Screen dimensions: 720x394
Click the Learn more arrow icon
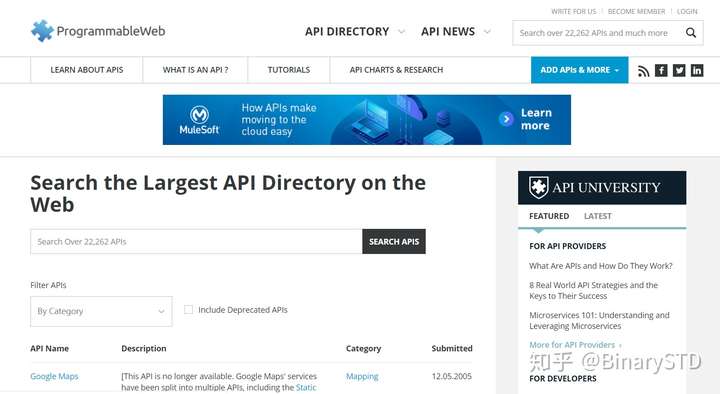pyautogui.click(x=506, y=119)
